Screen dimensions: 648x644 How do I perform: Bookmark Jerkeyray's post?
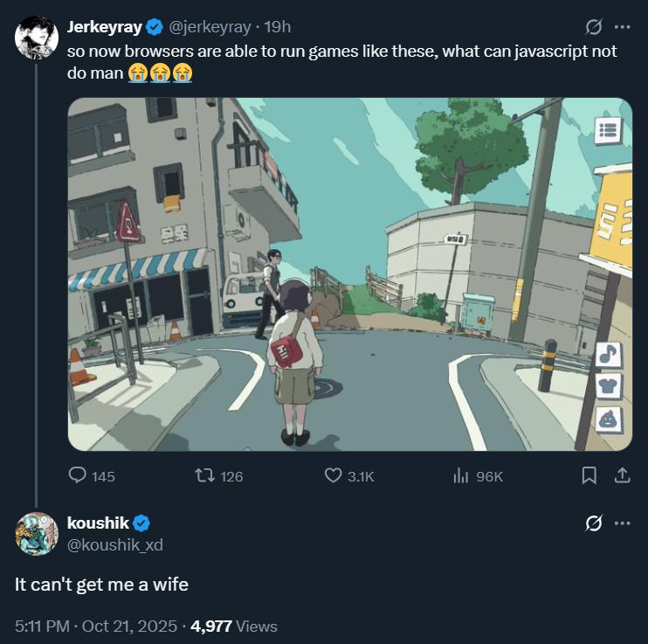tap(589, 475)
